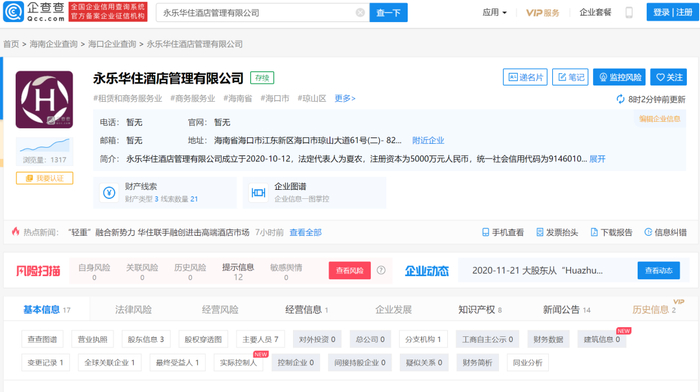The width and height of the screenshot is (700, 392).
Task: Click the enterprise map icon
Action: [x=258, y=193]
